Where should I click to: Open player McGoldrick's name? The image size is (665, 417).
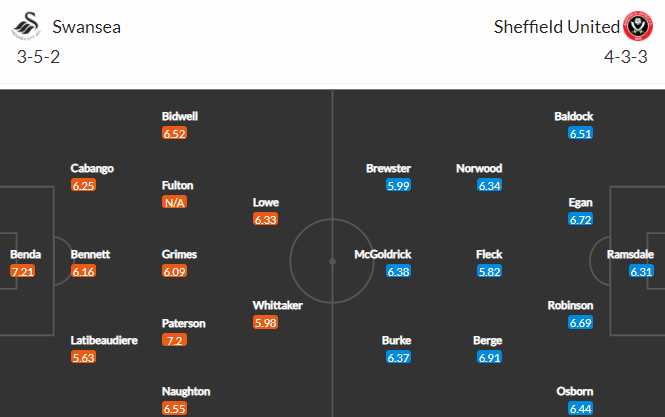tap(383, 254)
